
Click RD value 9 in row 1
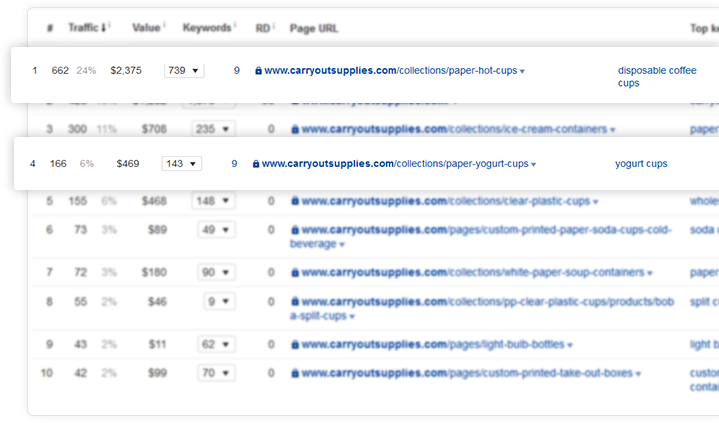coord(237,71)
